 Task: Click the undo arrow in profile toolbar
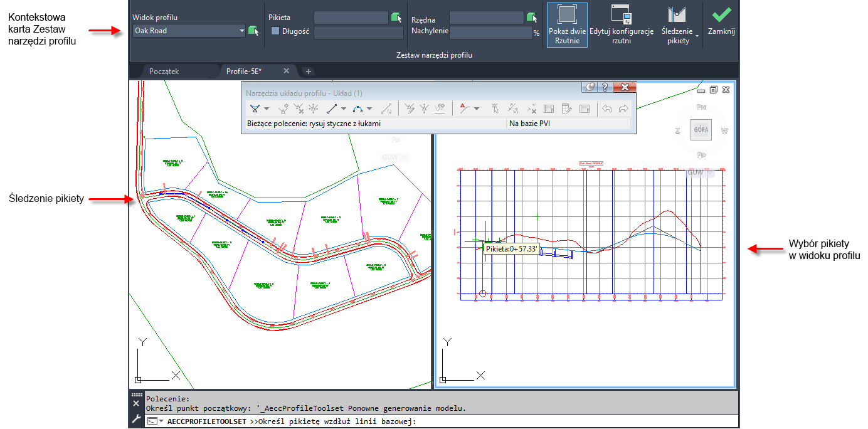[606, 109]
